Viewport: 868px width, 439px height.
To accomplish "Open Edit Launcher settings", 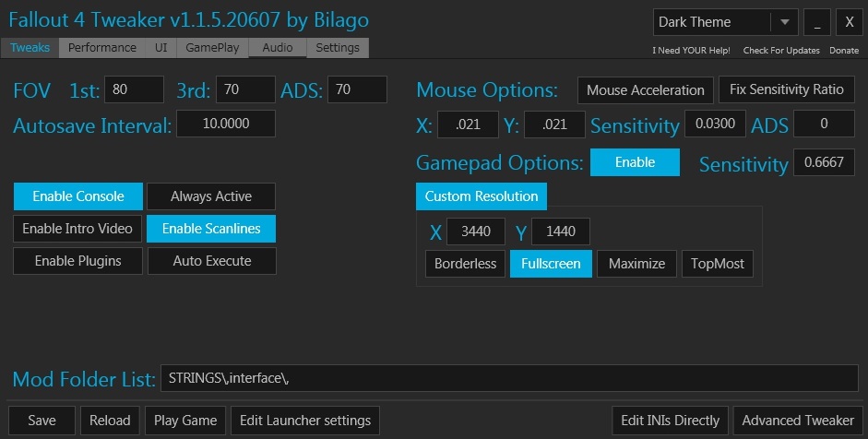I will (x=305, y=421).
